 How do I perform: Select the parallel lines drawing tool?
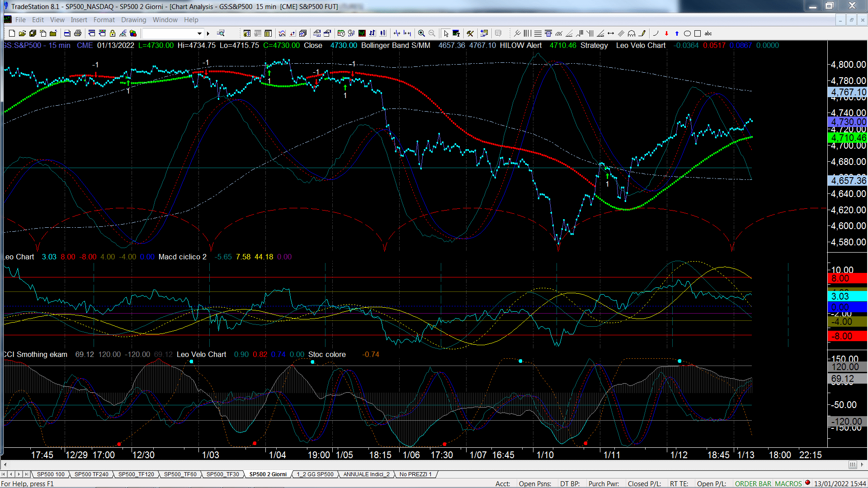pos(621,33)
